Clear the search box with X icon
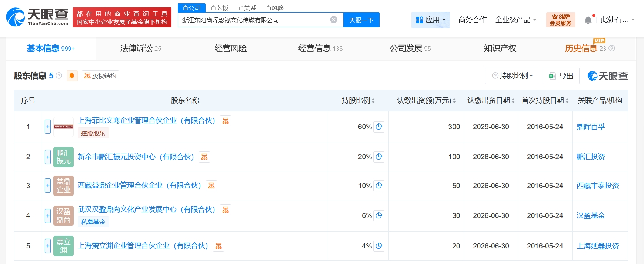The width and height of the screenshot is (644, 264). (334, 20)
